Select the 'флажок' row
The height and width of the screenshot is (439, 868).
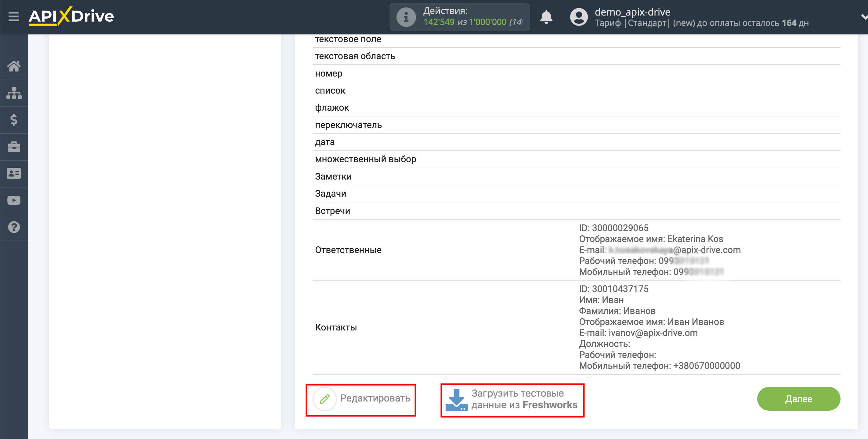[x=576, y=108]
